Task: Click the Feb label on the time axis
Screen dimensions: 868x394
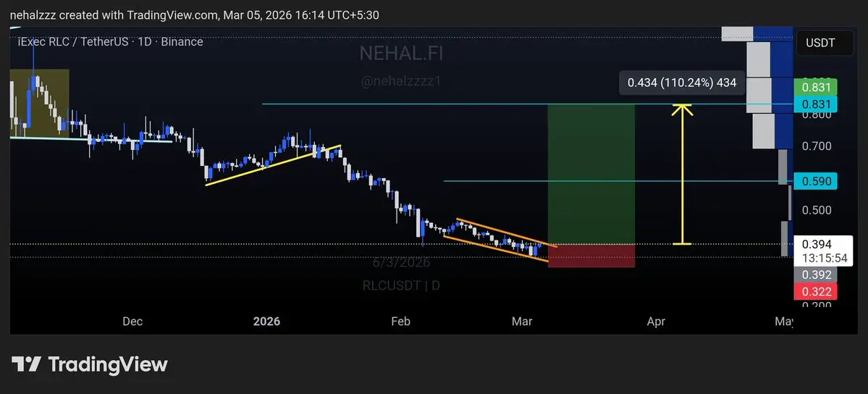Action: 400,322
